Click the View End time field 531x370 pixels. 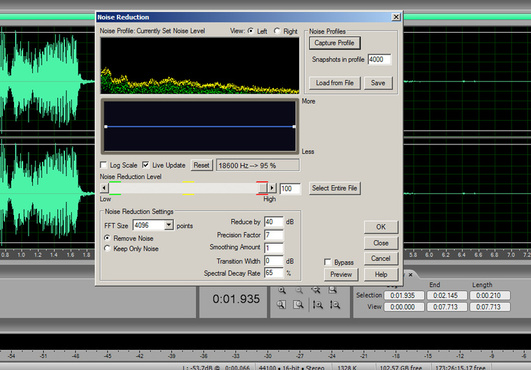pyautogui.click(x=447, y=307)
